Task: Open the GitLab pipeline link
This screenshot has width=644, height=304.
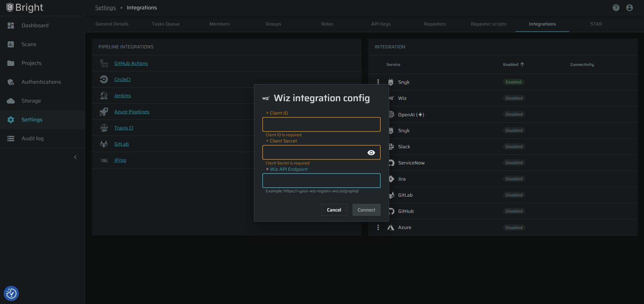Action: pos(122,144)
